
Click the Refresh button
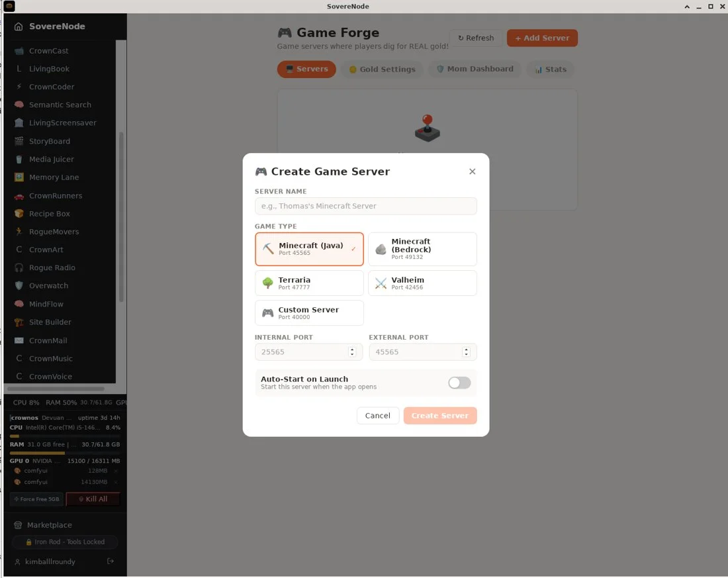coord(476,38)
